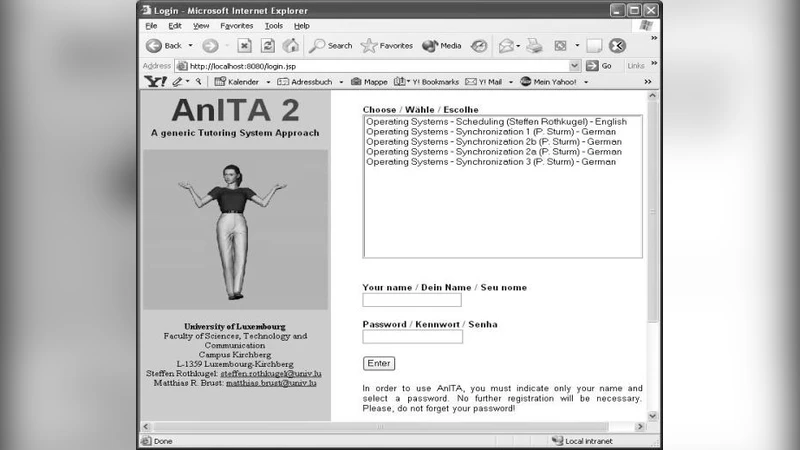Open Yahoo Mappe
Viewport: 800px width, 450px height.
[x=369, y=82]
